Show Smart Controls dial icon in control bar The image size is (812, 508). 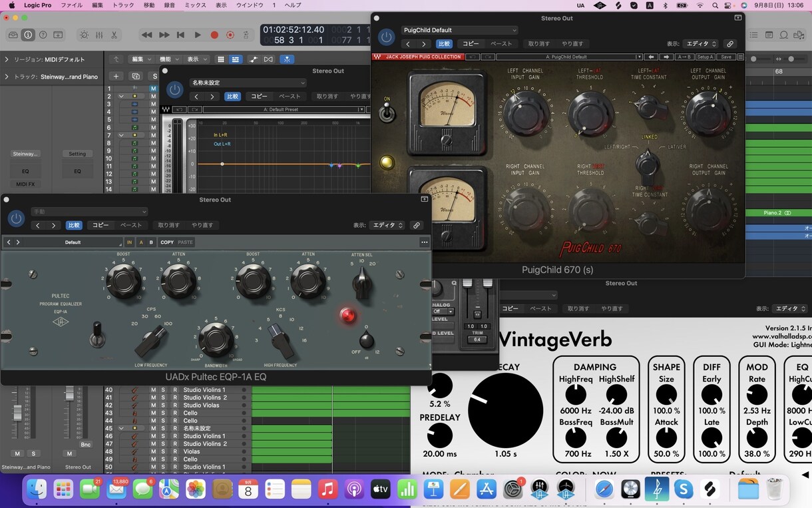[x=84, y=35]
